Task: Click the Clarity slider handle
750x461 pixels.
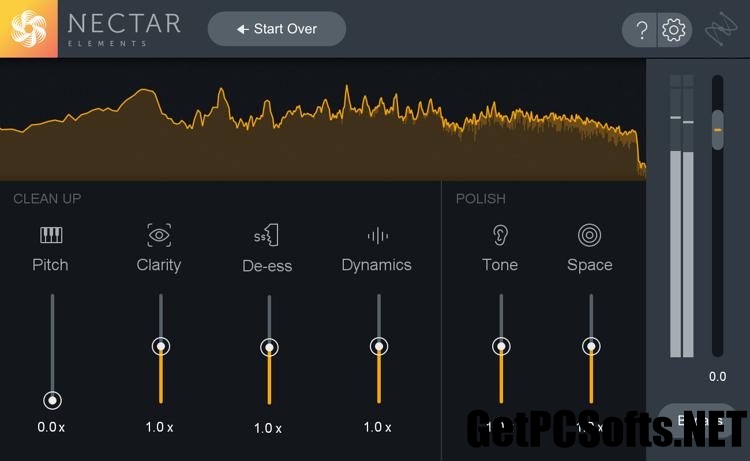Action: (161, 346)
